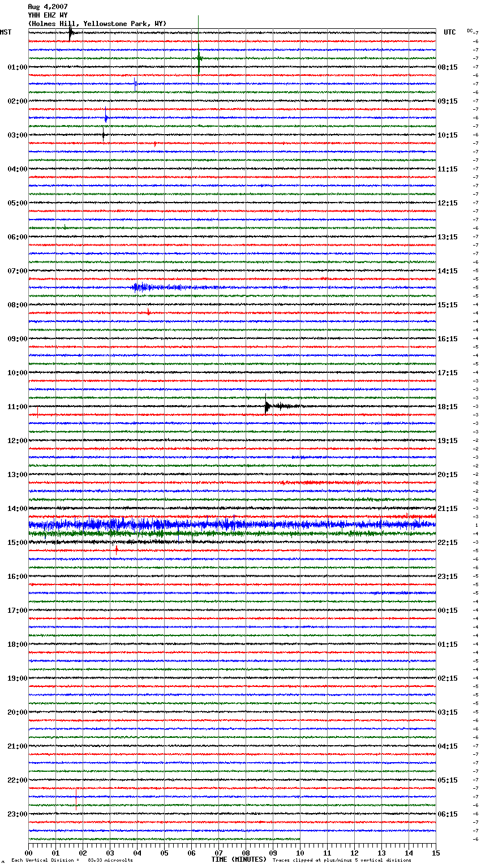Click the UTC '22:15' label
The width and height of the screenshot is (481, 868).
448,543
